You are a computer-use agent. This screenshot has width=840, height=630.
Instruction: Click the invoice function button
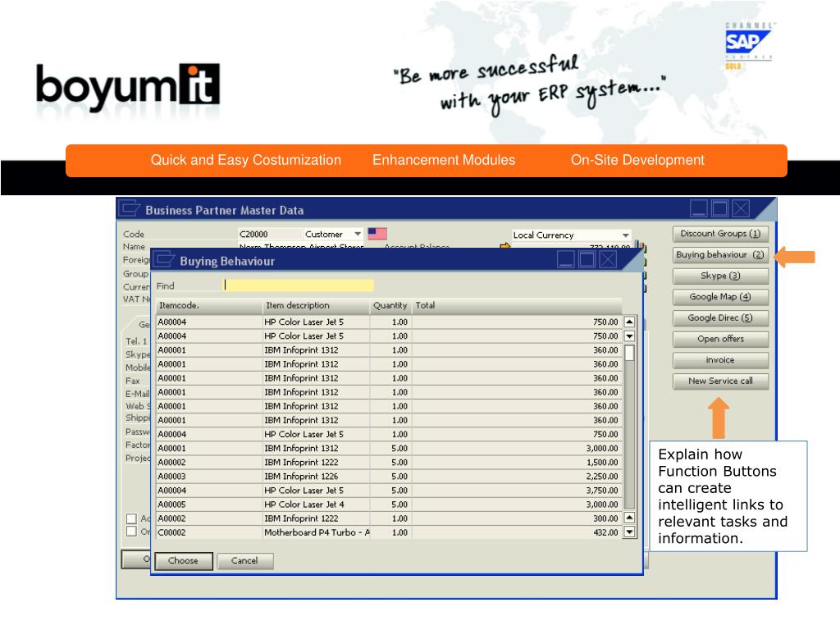click(720, 360)
